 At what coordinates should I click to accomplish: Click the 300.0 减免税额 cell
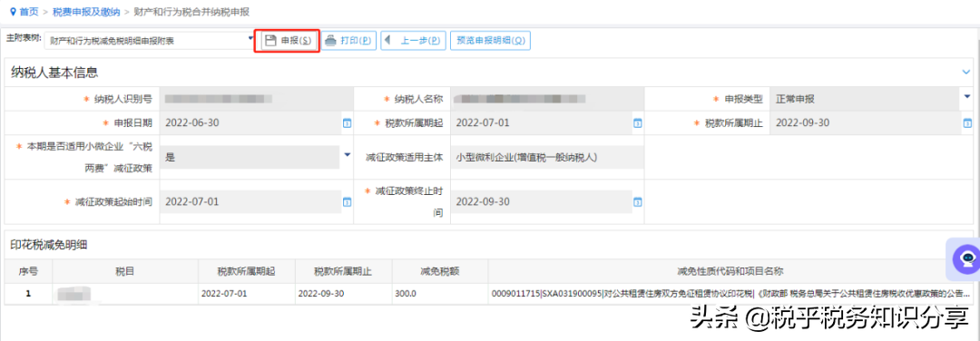click(440, 293)
